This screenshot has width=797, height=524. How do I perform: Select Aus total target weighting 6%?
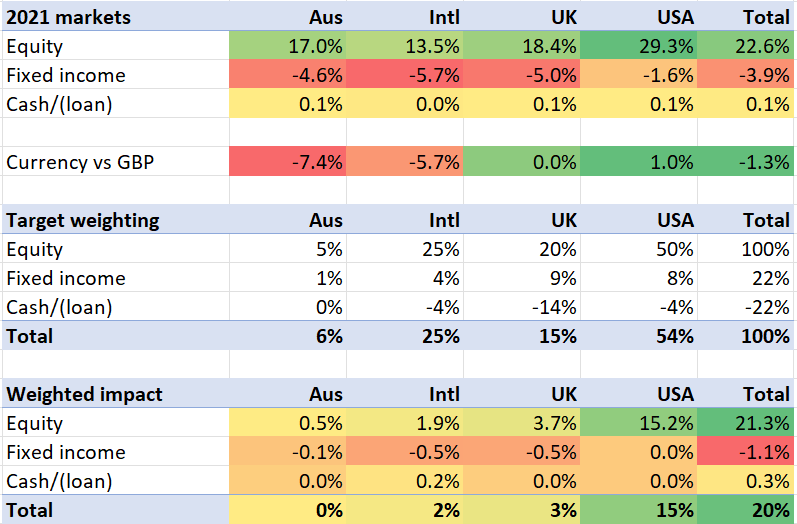pos(288,336)
